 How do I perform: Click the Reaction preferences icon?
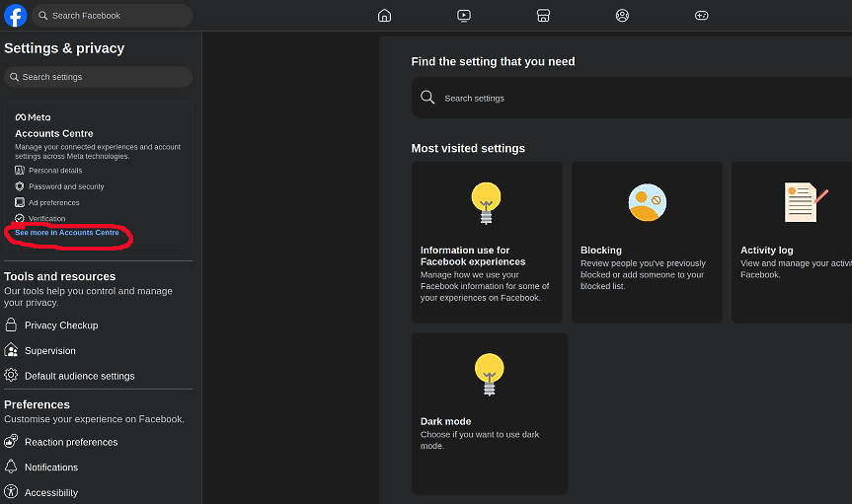click(11, 441)
